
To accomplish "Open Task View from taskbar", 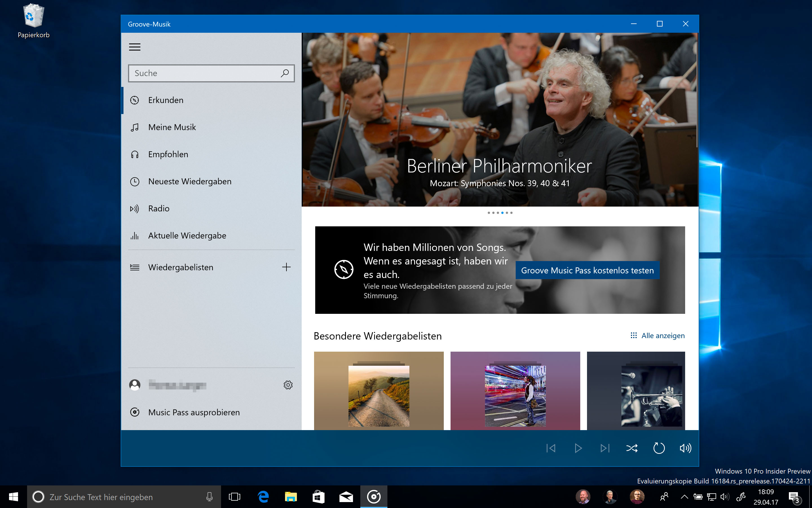I will (x=235, y=497).
